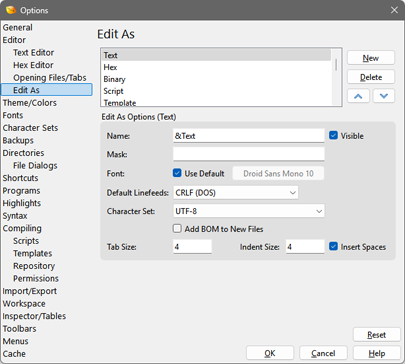The height and width of the screenshot is (364, 405).
Task: Open the Character Set dropdown
Action: (249, 211)
